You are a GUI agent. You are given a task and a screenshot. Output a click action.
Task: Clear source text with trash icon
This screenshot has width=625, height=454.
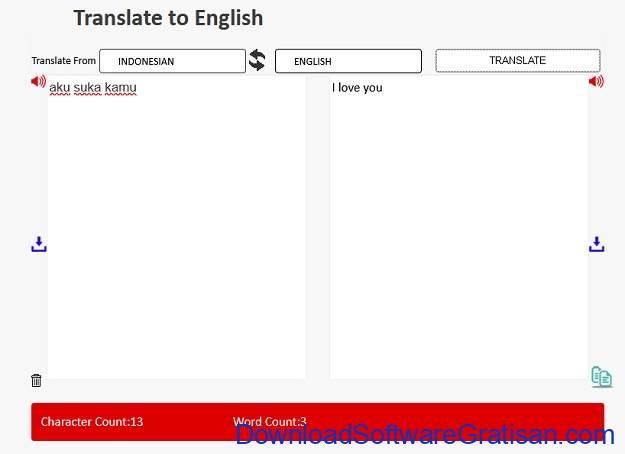[x=36, y=380]
